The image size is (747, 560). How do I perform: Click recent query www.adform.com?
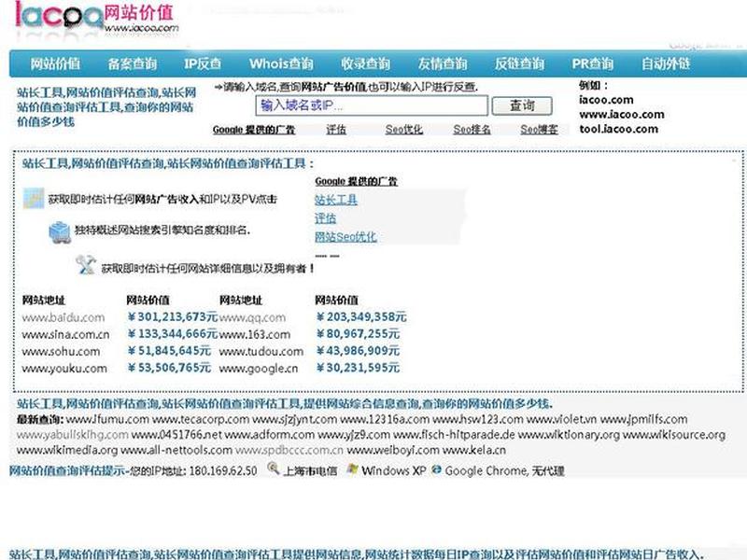tap(270, 435)
